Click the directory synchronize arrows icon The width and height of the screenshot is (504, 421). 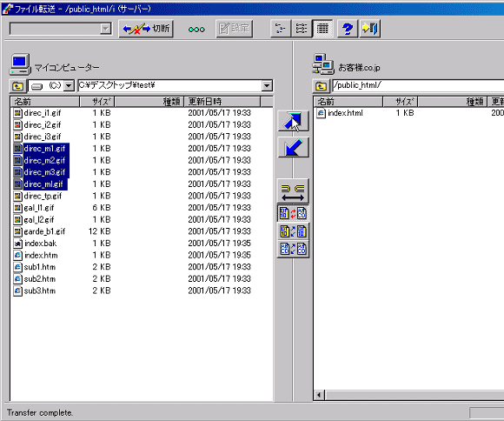point(293,190)
